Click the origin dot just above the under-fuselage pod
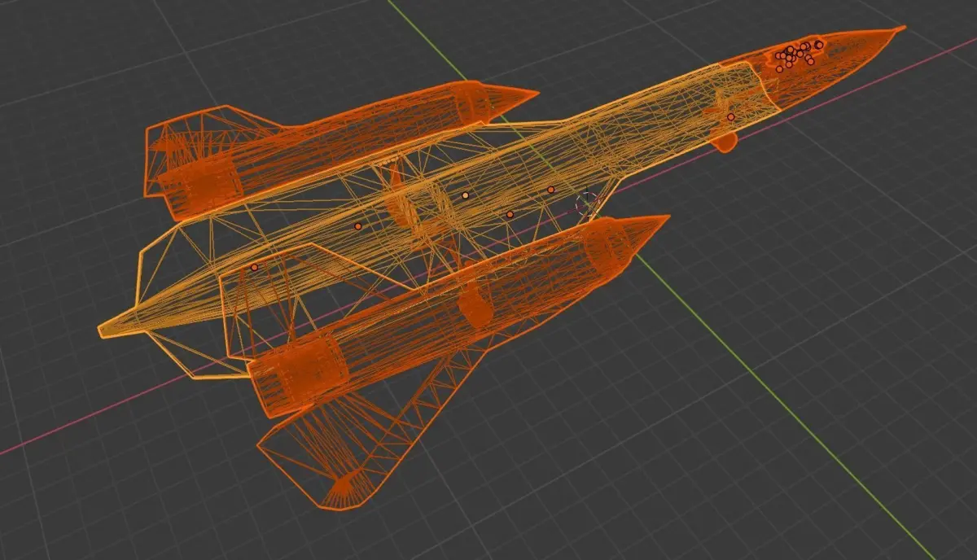Screen dimensions: 977x560 click(730, 117)
